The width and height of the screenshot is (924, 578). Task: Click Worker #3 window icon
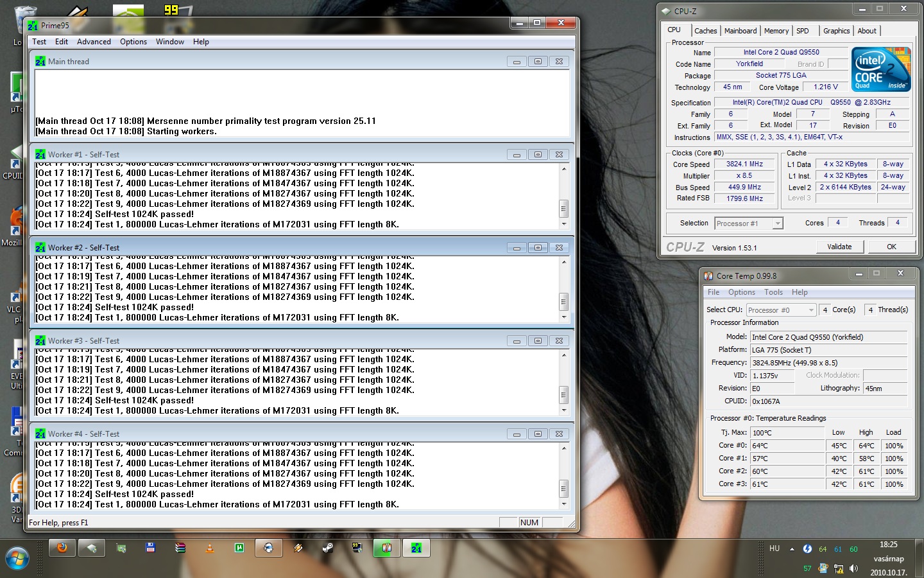point(40,340)
